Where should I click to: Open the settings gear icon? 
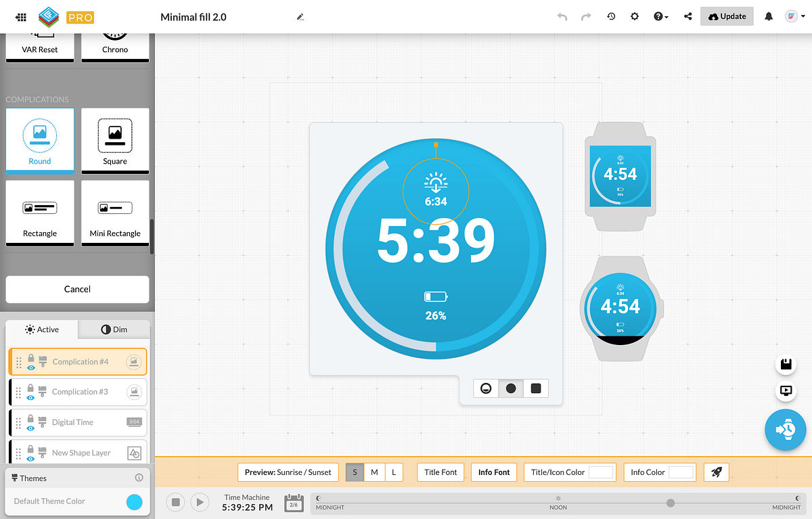coord(635,16)
